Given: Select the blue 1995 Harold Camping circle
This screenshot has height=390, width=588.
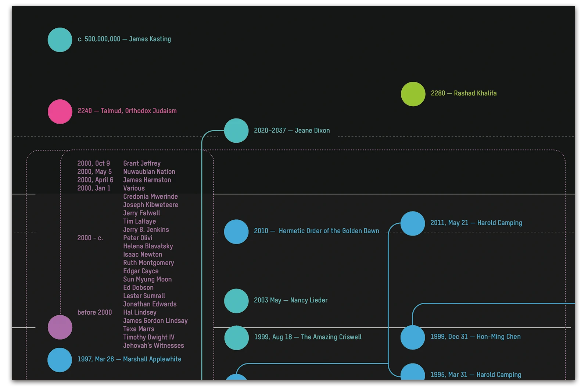Looking at the screenshot, I should pyautogui.click(x=413, y=372).
